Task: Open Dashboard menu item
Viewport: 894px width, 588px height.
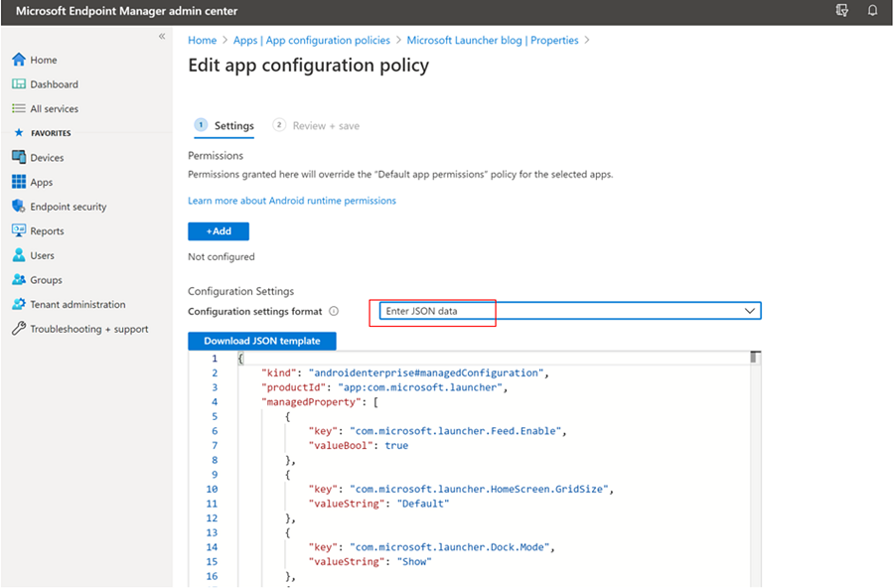Action: coord(55,84)
